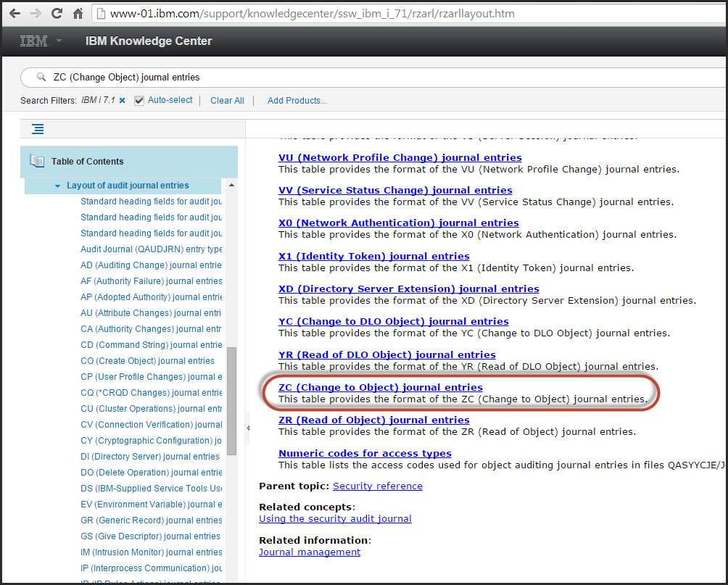Open CY (Cryptographic Configuration) entries

click(x=151, y=441)
